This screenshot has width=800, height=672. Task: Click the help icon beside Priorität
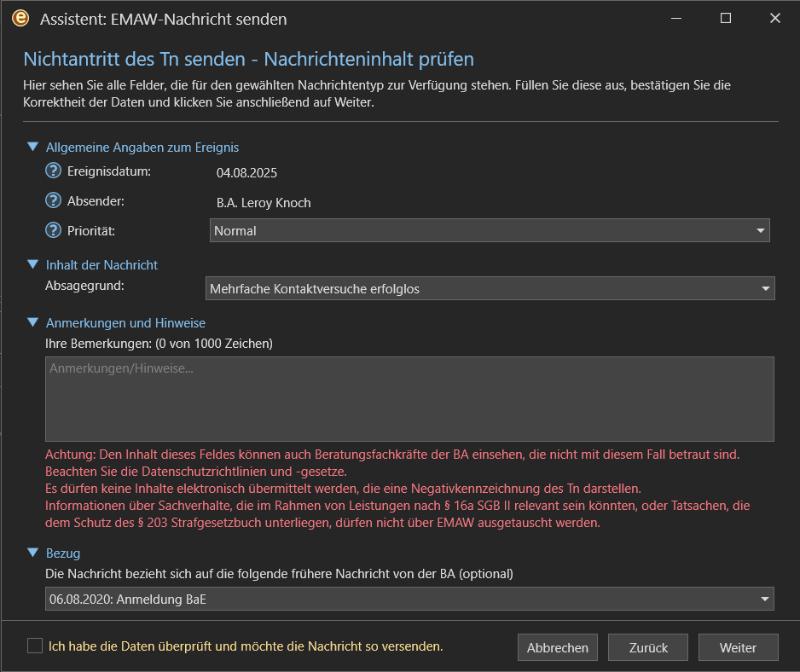[x=53, y=230]
